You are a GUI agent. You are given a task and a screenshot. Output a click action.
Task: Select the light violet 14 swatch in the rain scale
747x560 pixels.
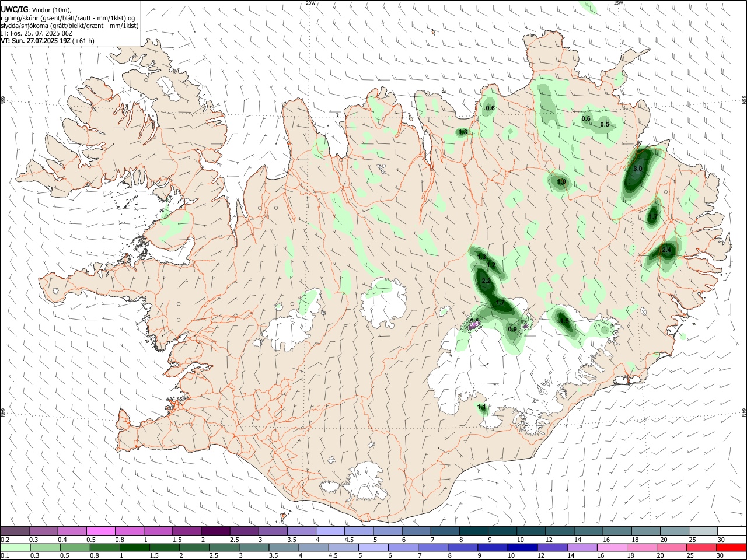click(582, 548)
